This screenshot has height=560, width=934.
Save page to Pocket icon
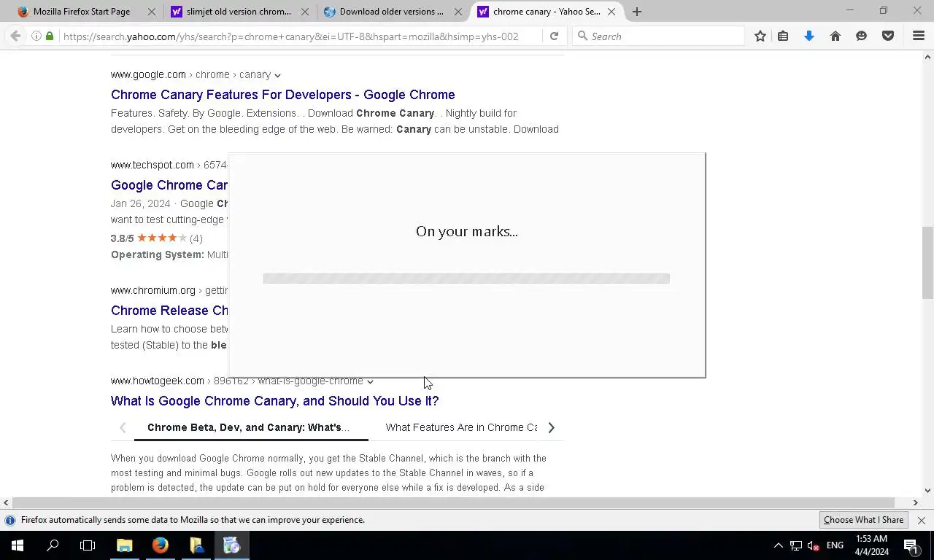(888, 36)
